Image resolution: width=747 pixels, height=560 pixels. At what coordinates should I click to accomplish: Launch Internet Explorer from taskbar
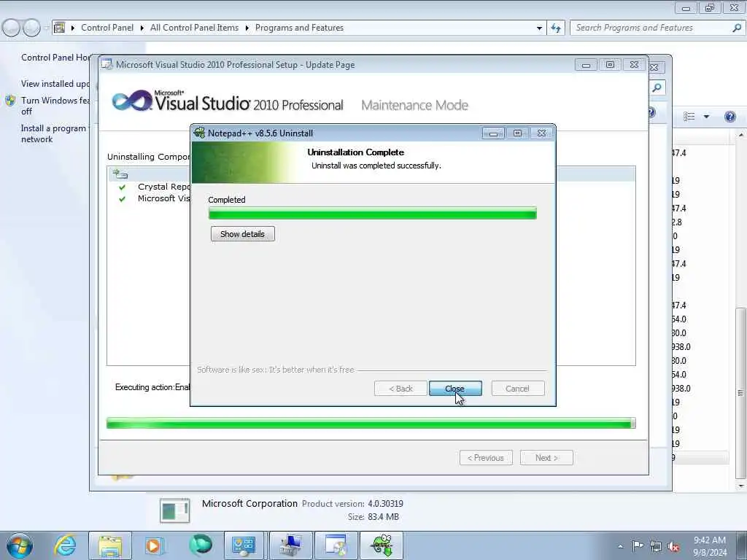point(65,545)
